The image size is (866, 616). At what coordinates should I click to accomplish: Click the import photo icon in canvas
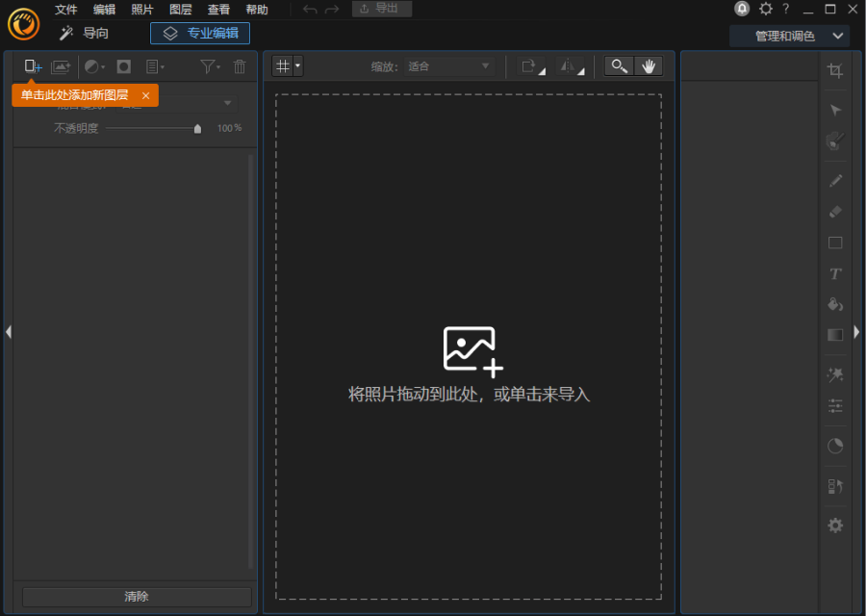click(472, 352)
